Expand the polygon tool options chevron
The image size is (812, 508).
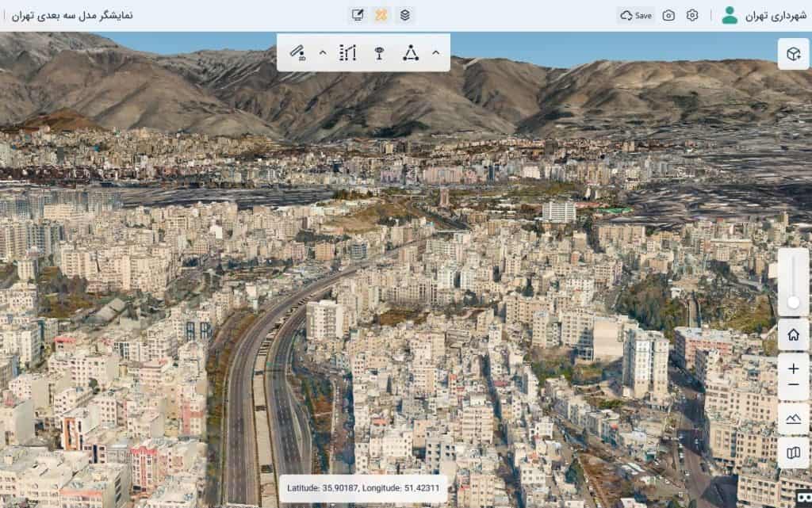pyautogui.click(x=435, y=53)
